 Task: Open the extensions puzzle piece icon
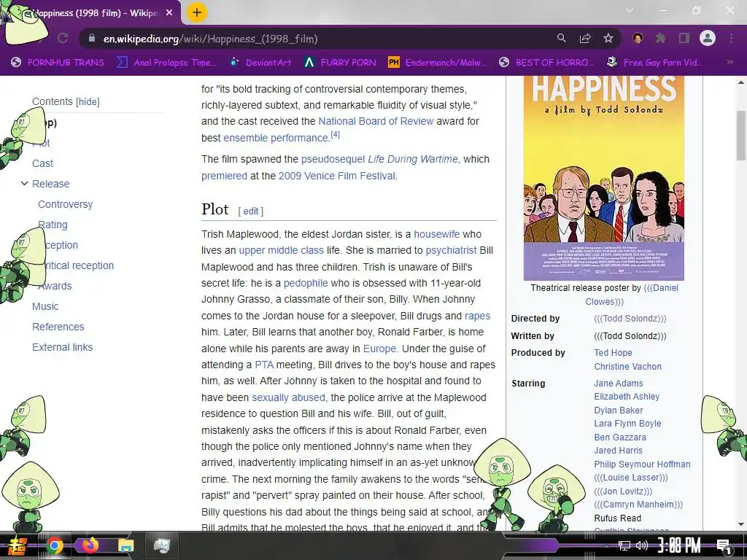coord(660,38)
